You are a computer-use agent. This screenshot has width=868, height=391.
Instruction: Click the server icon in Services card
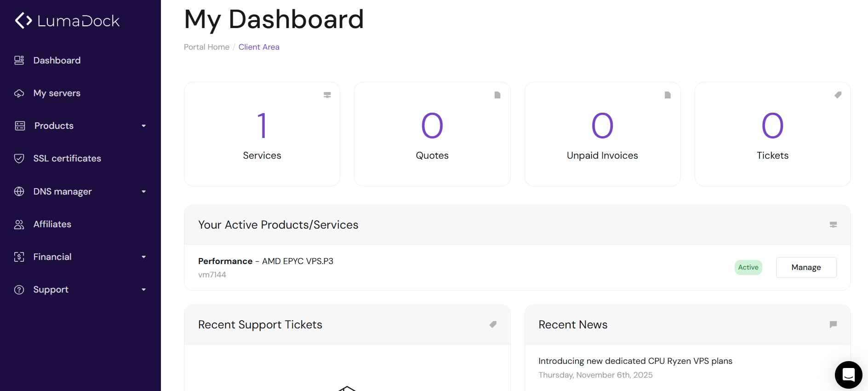pos(327,95)
